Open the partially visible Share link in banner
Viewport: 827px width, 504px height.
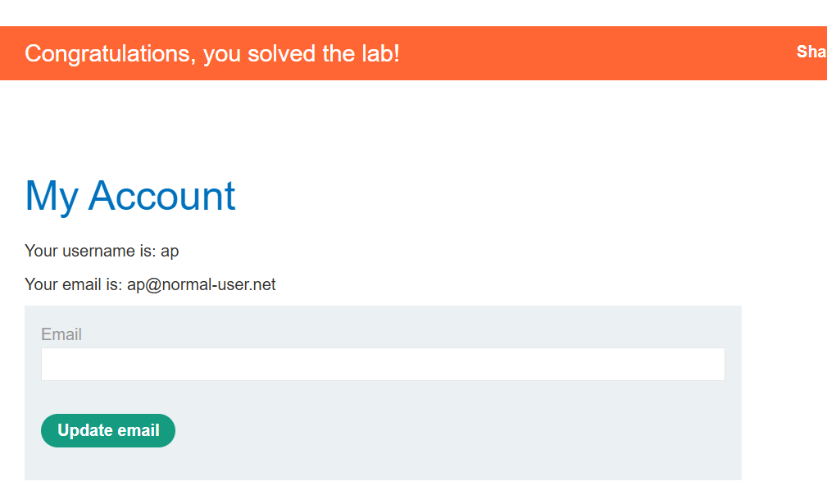click(811, 52)
